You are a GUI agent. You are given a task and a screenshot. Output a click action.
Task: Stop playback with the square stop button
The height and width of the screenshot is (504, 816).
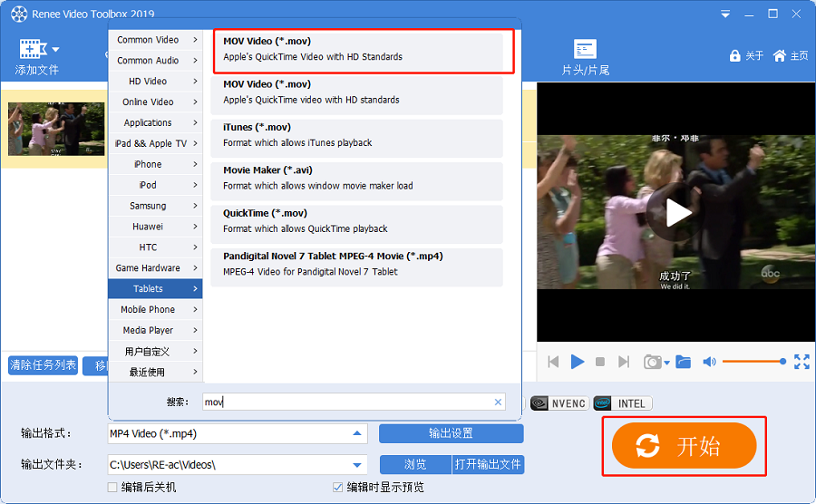[600, 362]
